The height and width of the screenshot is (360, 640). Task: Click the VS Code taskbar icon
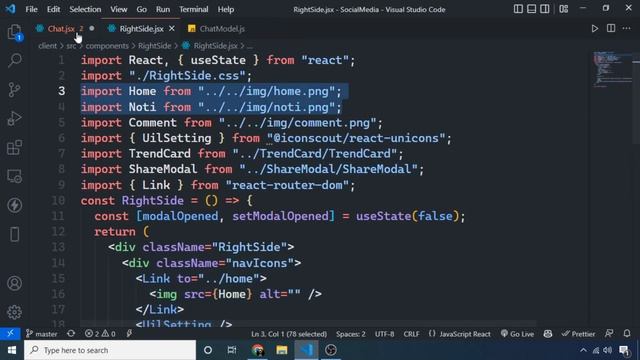[x=306, y=350]
